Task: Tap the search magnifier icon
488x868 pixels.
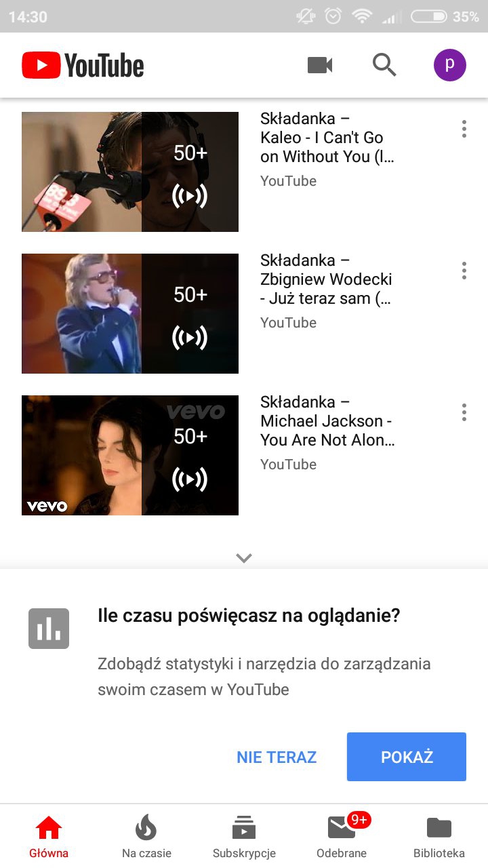Action: point(384,65)
